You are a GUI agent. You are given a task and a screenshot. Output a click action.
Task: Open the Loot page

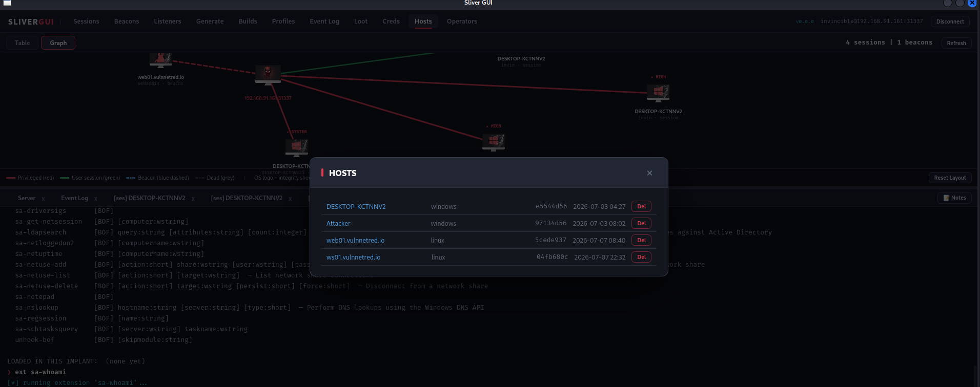[361, 21]
